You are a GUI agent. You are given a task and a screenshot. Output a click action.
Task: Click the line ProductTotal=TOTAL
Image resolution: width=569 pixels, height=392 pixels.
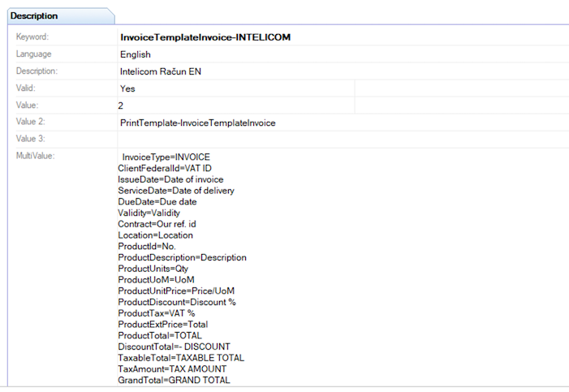pyautogui.click(x=160, y=336)
